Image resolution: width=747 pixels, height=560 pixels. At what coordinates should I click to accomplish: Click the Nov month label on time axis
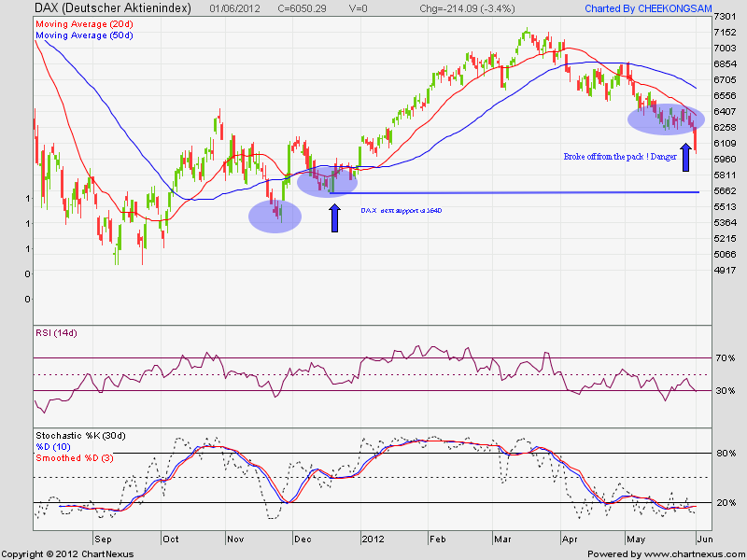pyautogui.click(x=235, y=539)
